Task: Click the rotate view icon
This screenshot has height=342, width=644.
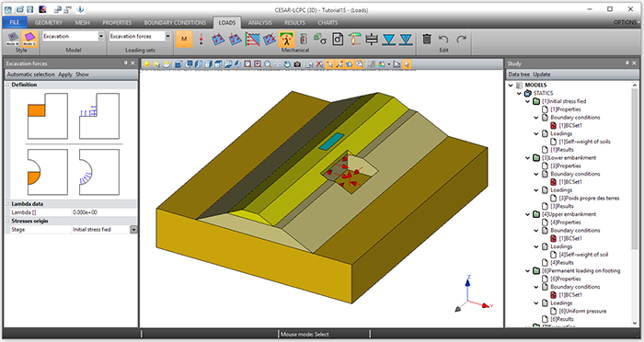Action: pyautogui.click(x=287, y=64)
